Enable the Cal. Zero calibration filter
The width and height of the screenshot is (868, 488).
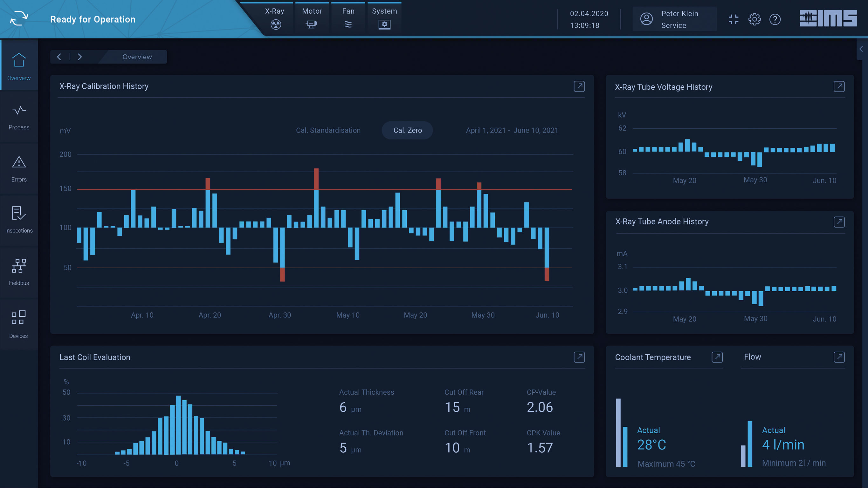407,130
